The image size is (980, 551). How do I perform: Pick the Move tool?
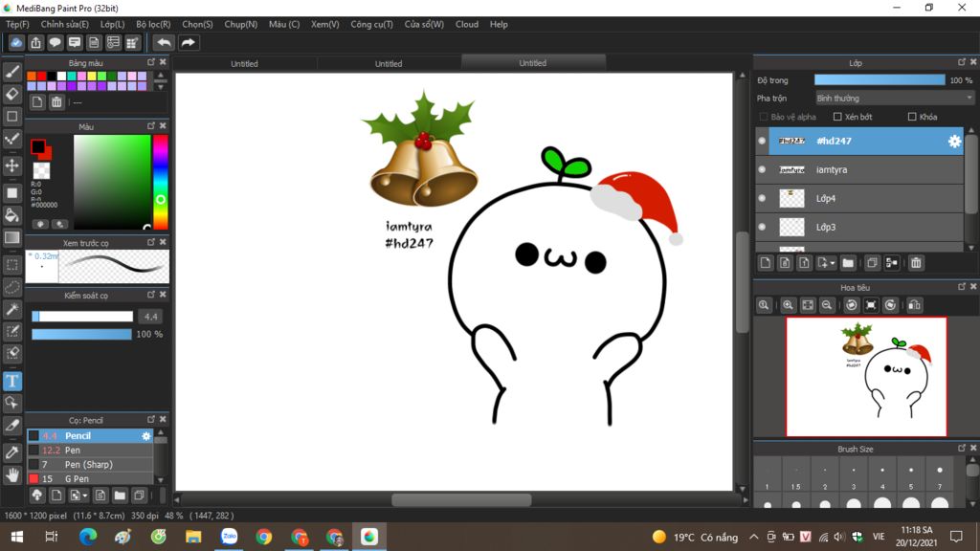click(x=11, y=165)
